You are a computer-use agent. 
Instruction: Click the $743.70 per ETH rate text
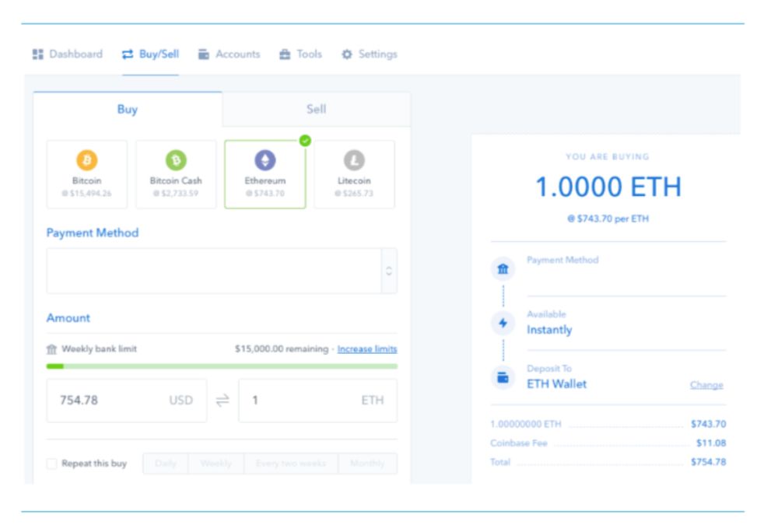(608, 219)
